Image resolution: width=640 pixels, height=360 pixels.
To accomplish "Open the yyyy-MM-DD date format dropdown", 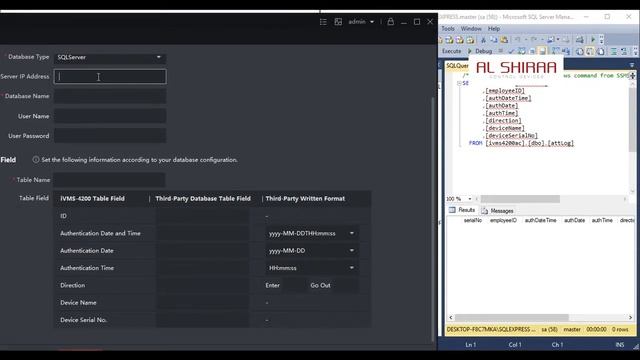I will coord(312,251).
